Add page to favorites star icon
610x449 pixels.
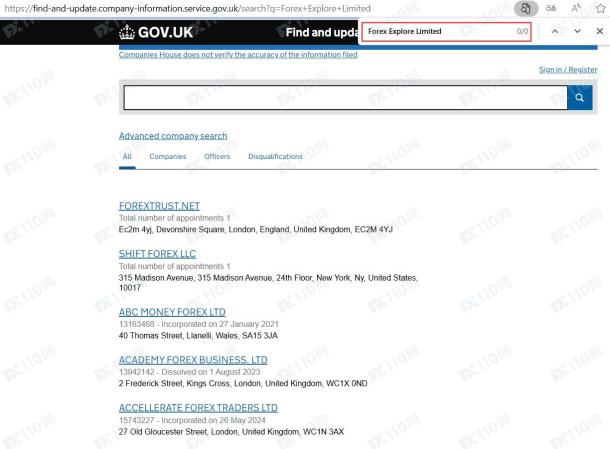(601, 8)
